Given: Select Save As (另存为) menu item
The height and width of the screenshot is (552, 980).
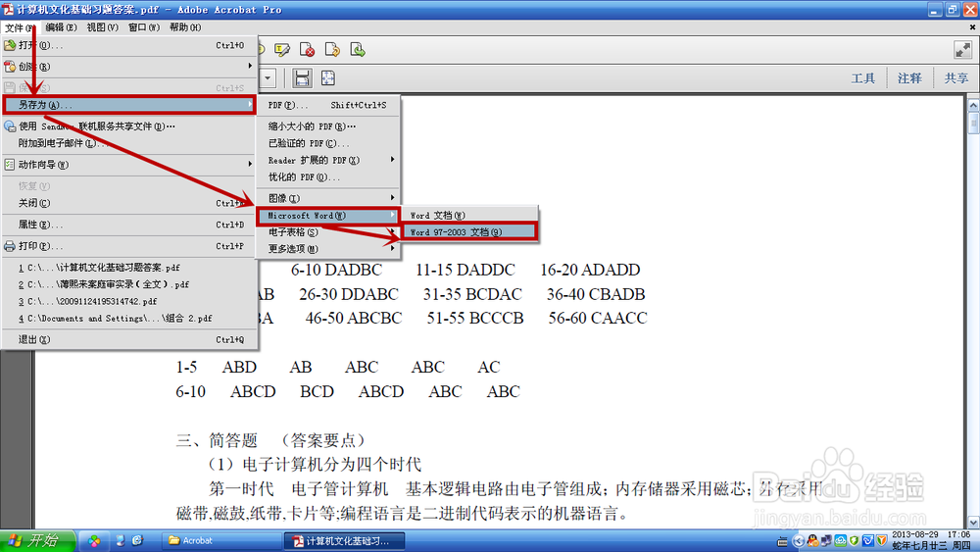Looking at the screenshot, I should 128,105.
